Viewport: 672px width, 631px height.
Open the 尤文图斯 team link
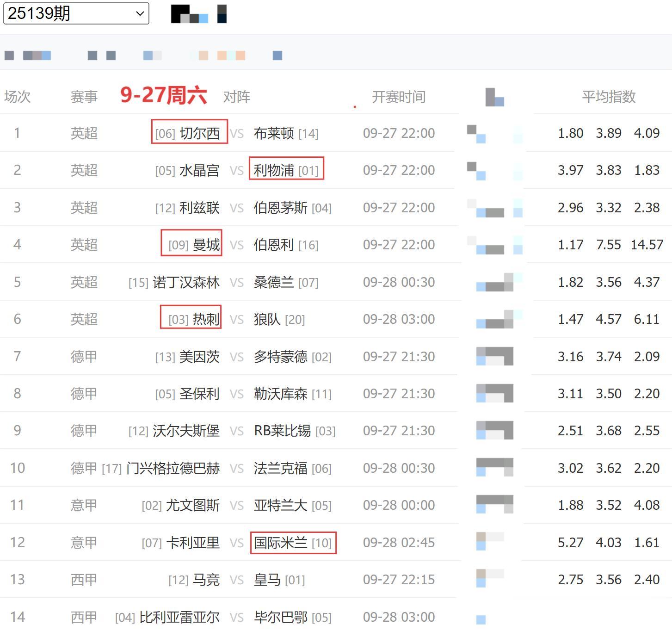coord(192,505)
